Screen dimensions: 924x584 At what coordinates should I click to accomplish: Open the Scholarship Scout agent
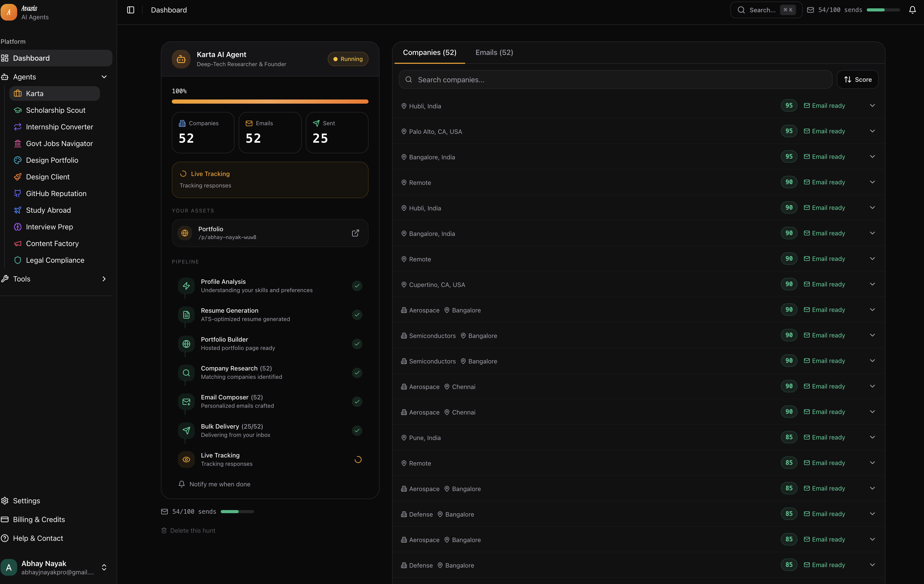click(x=55, y=110)
